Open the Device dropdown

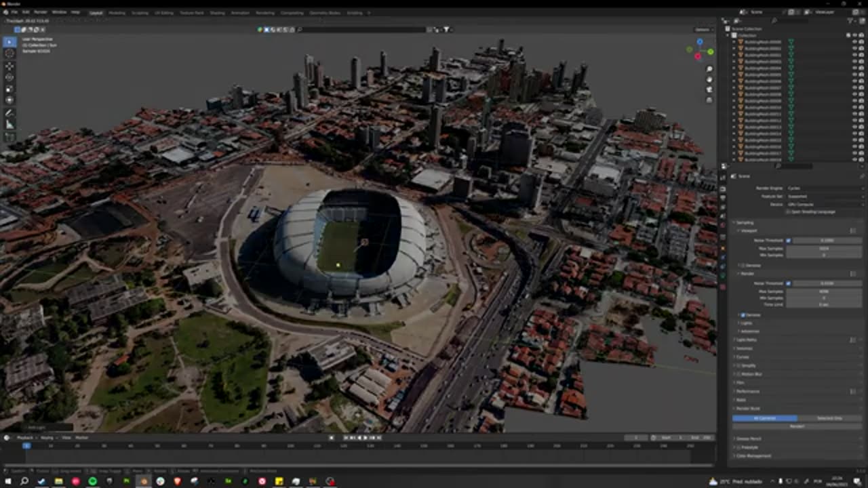click(825, 204)
